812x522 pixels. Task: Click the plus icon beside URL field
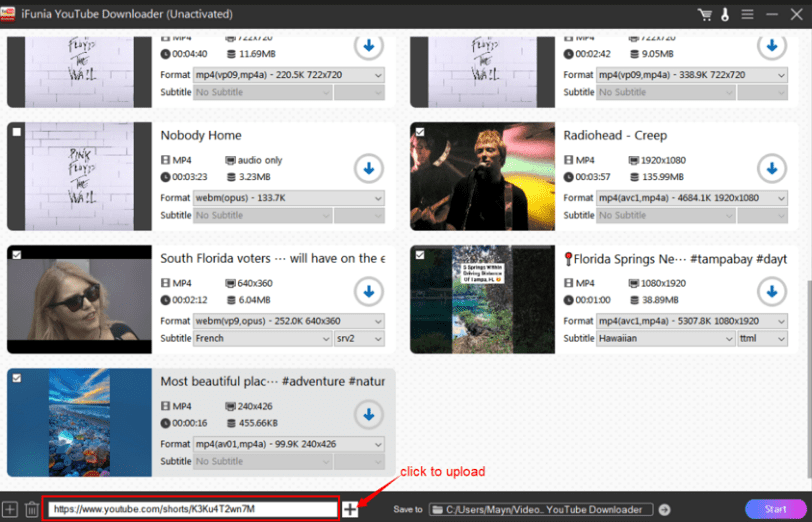pyautogui.click(x=350, y=509)
